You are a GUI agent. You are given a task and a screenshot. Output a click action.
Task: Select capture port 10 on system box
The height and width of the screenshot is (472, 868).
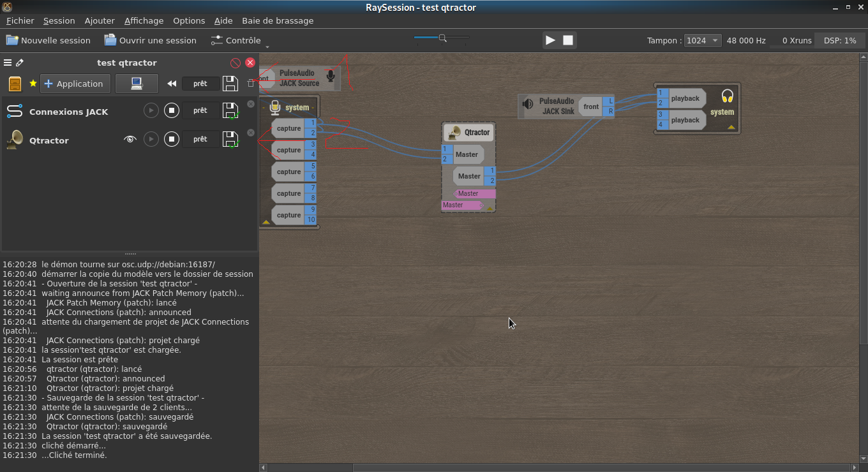coord(310,220)
